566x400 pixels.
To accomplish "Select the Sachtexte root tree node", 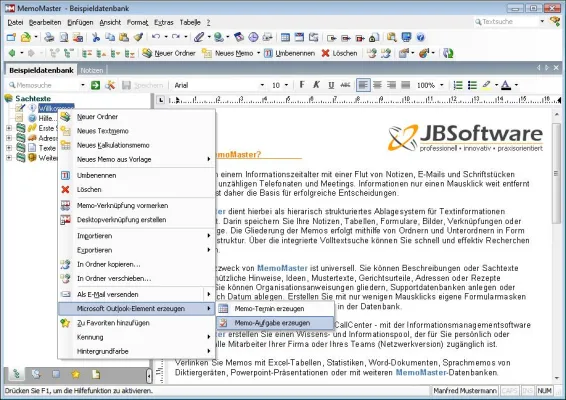I will tap(33, 98).
